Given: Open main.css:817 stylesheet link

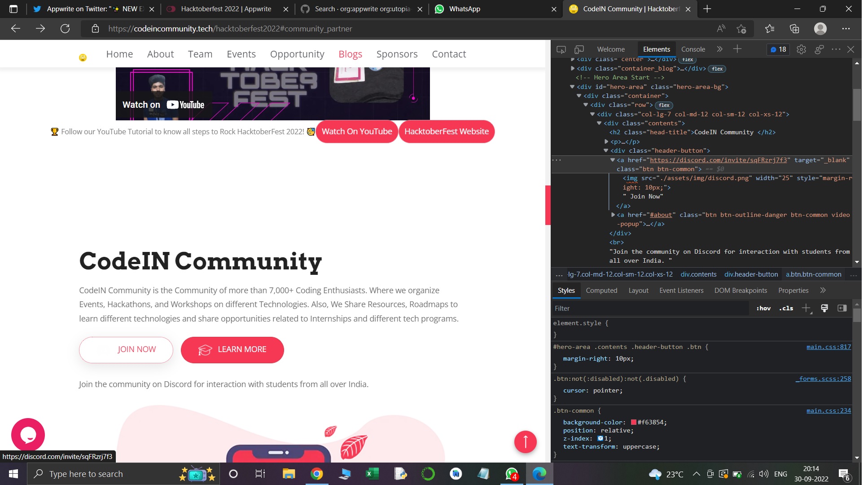Looking at the screenshot, I should 828,347.
